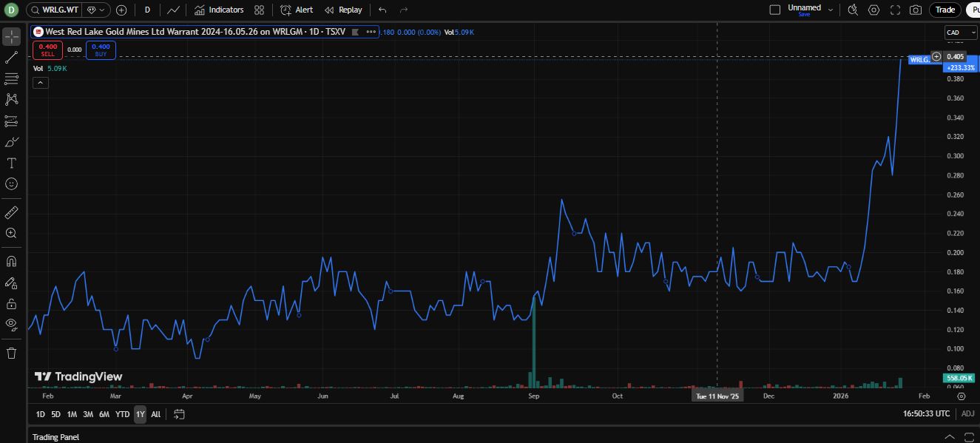Open indicator templates grid icon
980x443 pixels.
point(259,10)
